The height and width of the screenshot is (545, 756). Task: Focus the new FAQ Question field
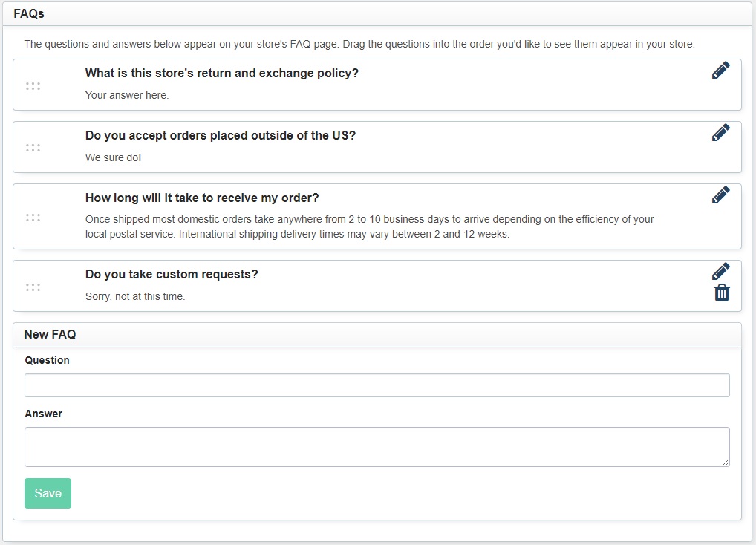(x=377, y=385)
